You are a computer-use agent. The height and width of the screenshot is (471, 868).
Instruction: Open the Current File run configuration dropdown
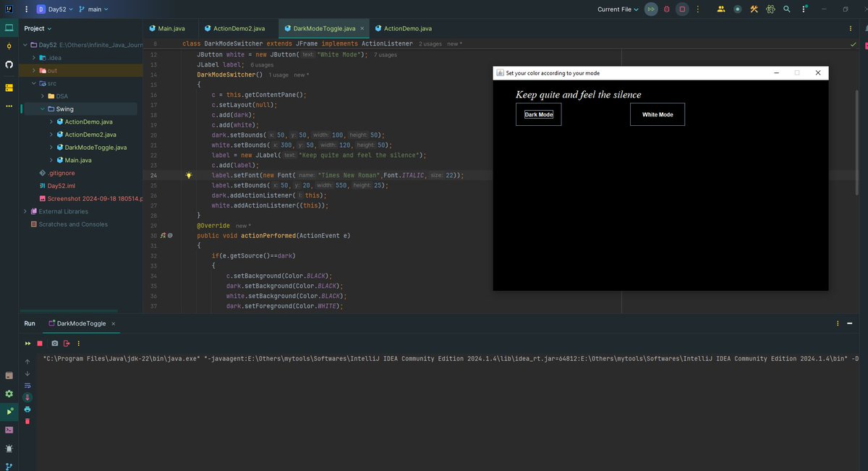pos(618,9)
